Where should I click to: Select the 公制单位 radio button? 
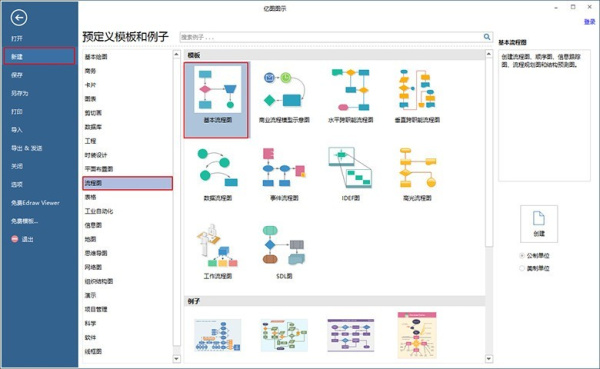(x=522, y=256)
